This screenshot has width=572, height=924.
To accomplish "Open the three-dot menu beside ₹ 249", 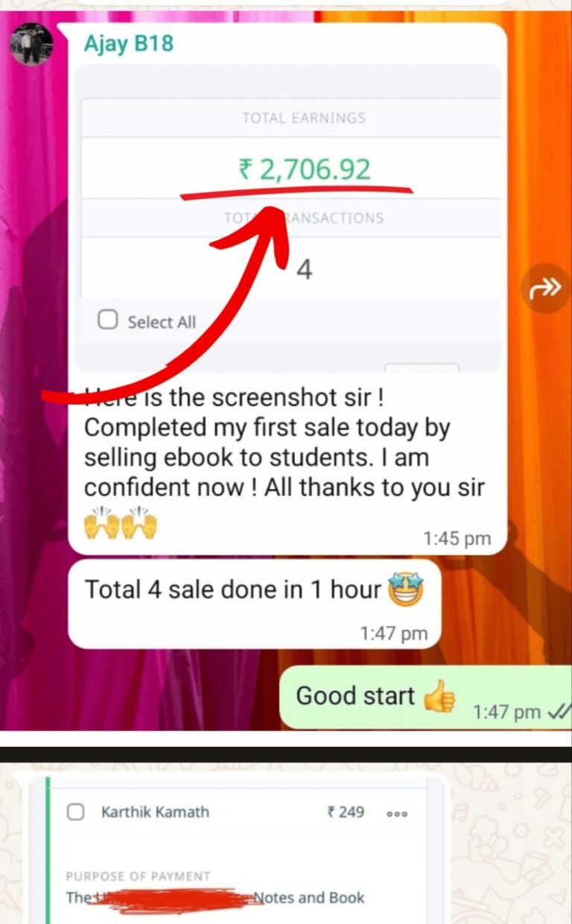I will click(397, 813).
